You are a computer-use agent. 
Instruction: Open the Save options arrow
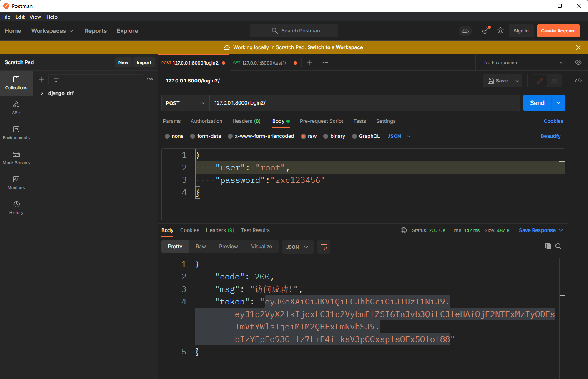click(517, 81)
